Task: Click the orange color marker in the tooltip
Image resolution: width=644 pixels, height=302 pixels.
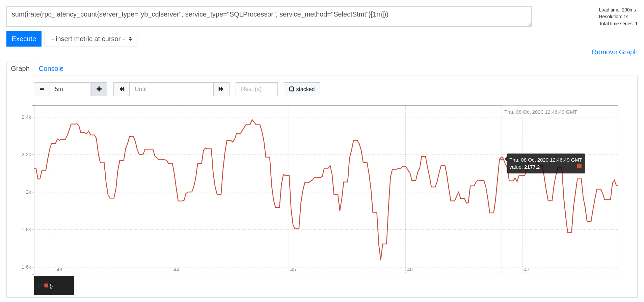Action: pyautogui.click(x=579, y=166)
